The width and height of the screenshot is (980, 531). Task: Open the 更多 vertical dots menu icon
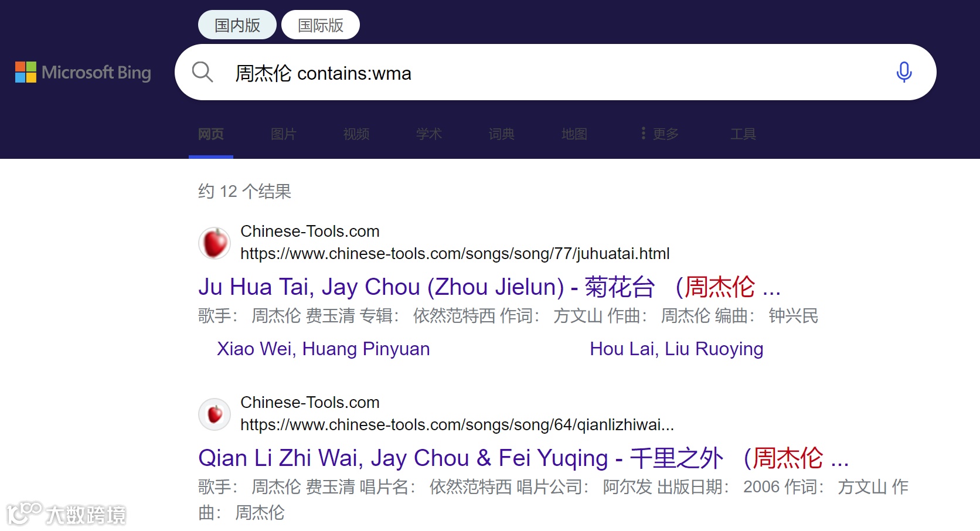[643, 133]
